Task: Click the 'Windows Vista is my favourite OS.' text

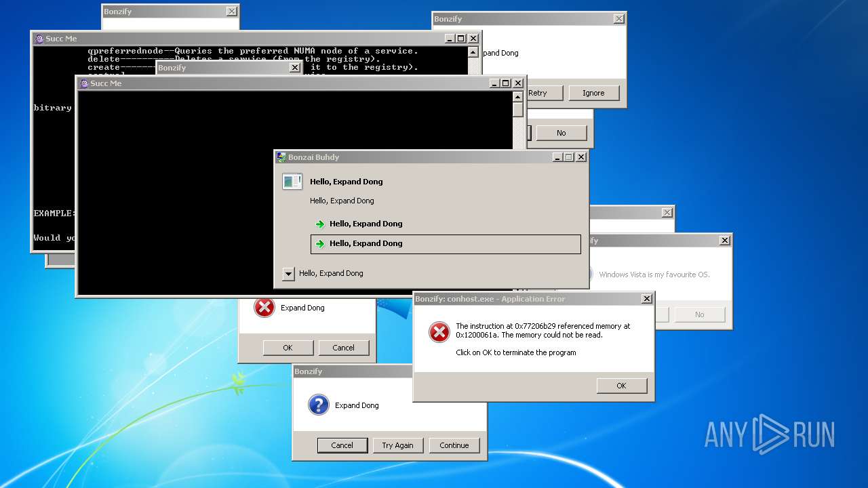Action: 654,274
